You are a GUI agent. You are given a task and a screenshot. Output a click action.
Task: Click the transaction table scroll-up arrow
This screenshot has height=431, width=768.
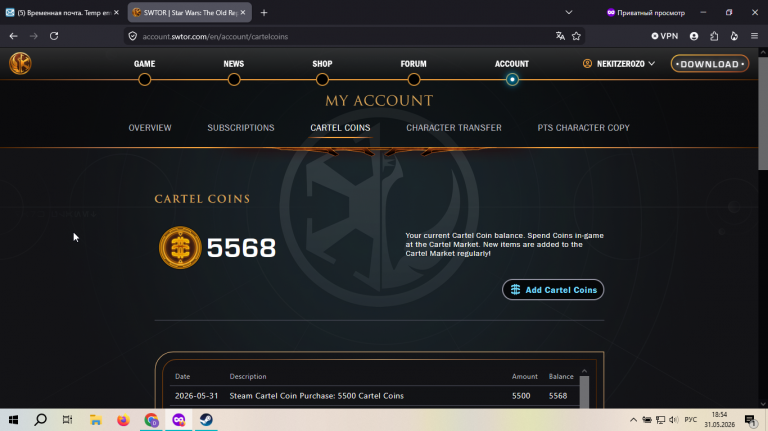[584, 371]
